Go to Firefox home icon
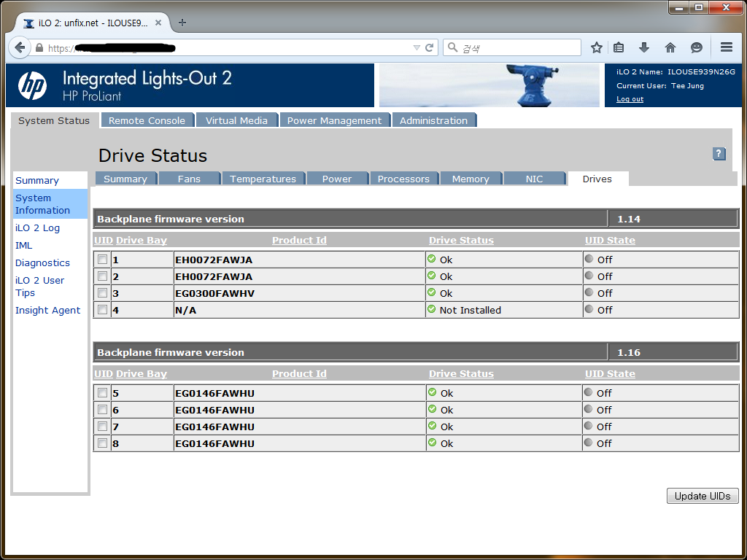Screen dimensions: 747x560 (x=670, y=47)
